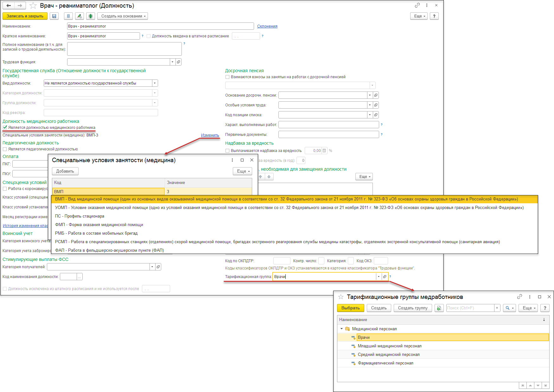Copy link in Тарификационные группы window
554x392 pixels.
pos(519,297)
